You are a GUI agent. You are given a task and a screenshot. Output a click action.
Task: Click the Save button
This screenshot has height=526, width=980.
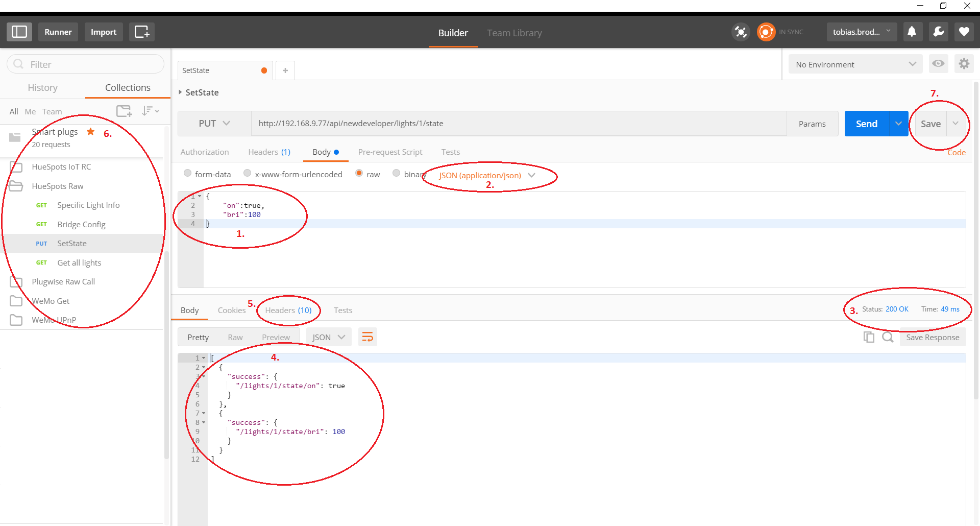(x=930, y=124)
